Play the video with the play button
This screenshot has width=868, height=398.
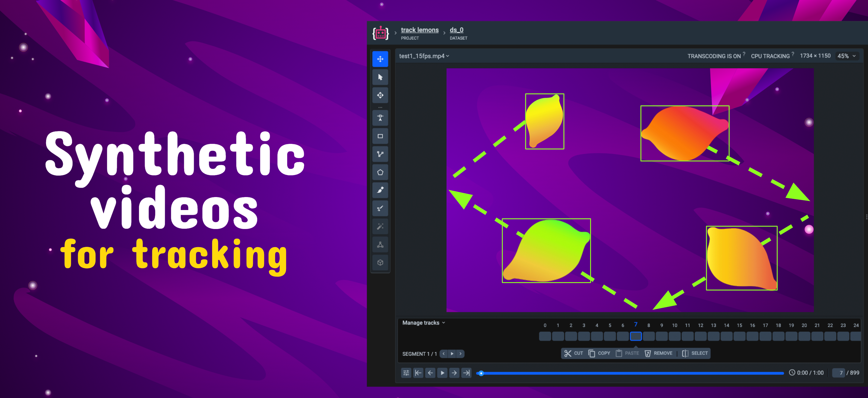(442, 373)
